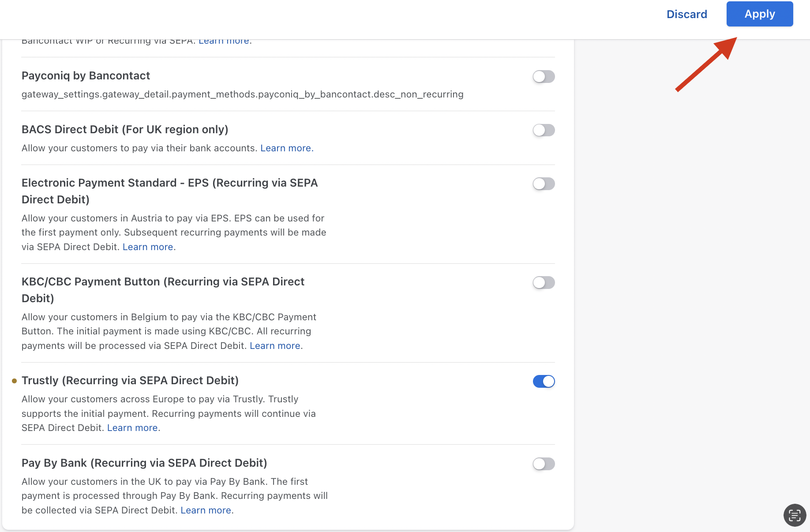The image size is (810, 532).
Task: Enable Pay By Bank toggle
Action: pos(543,464)
